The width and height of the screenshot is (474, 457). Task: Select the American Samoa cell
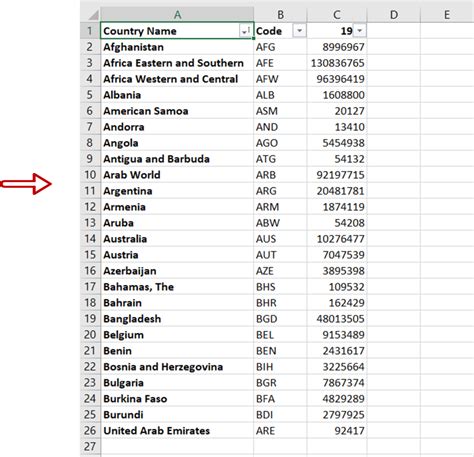177,111
